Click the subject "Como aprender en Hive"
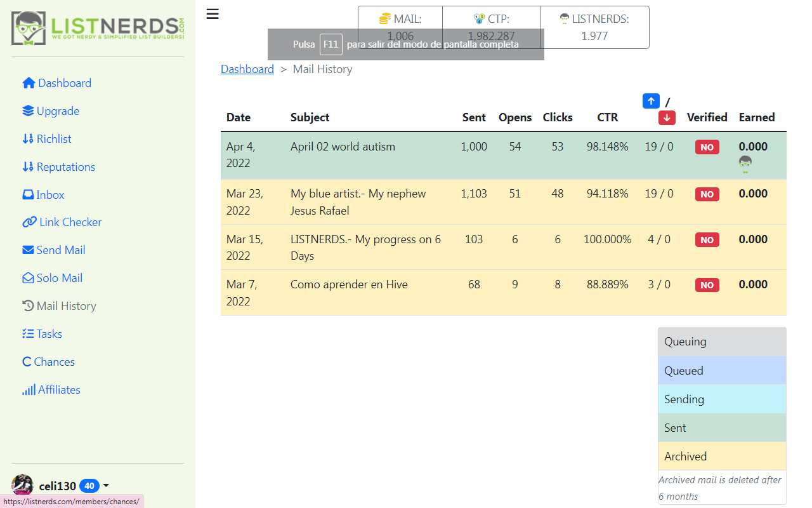Image resolution: width=812 pixels, height=508 pixels. tap(349, 284)
